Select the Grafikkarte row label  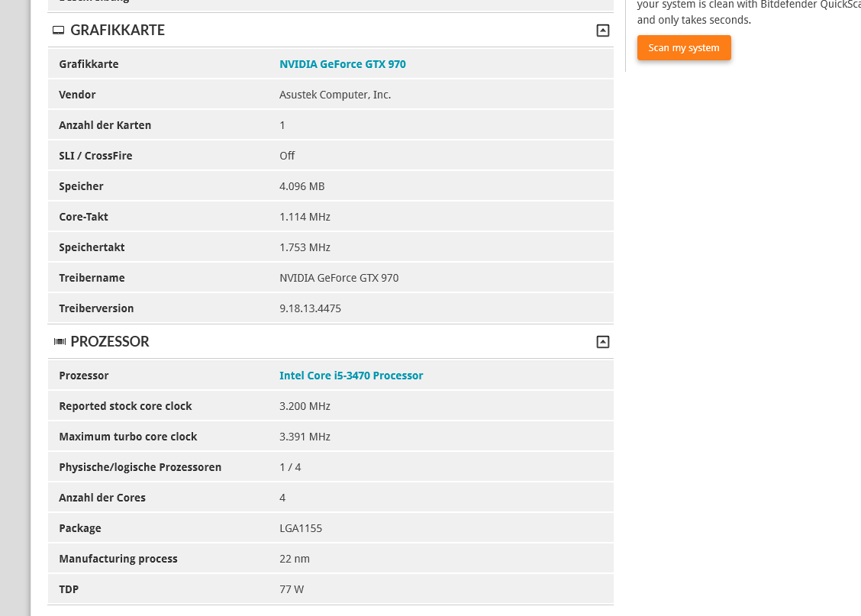[89, 64]
